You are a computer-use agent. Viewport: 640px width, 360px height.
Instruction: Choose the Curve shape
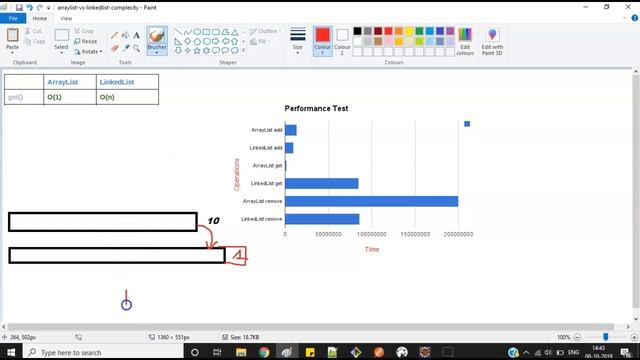click(x=187, y=32)
